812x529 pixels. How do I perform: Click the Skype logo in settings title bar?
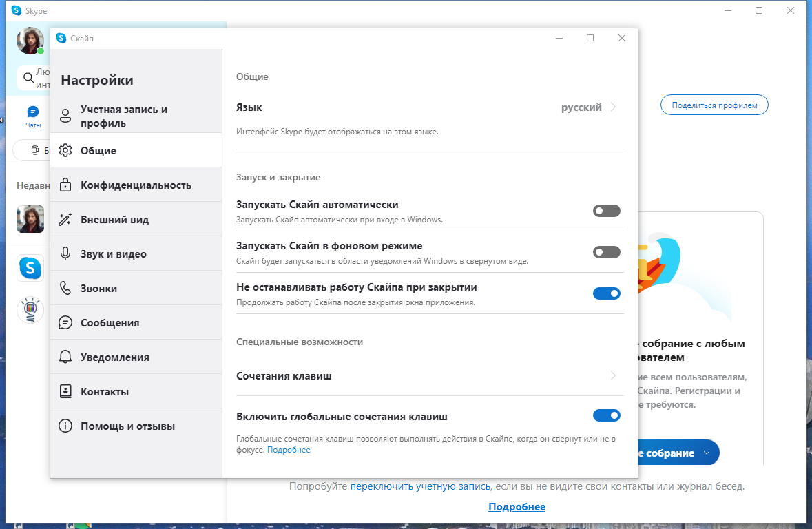pyautogui.click(x=61, y=38)
